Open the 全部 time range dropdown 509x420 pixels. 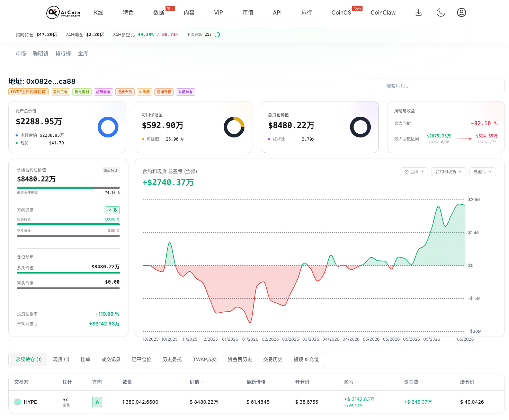point(414,172)
